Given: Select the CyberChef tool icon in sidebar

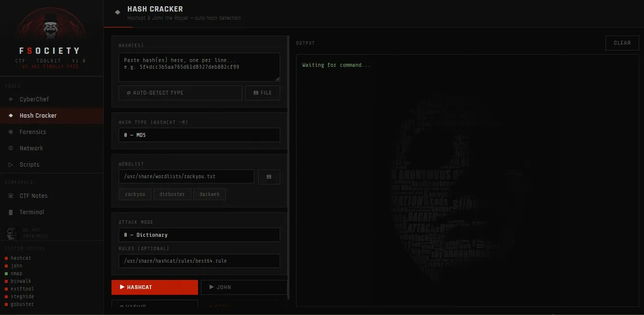Looking at the screenshot, I should coord(11,99).
